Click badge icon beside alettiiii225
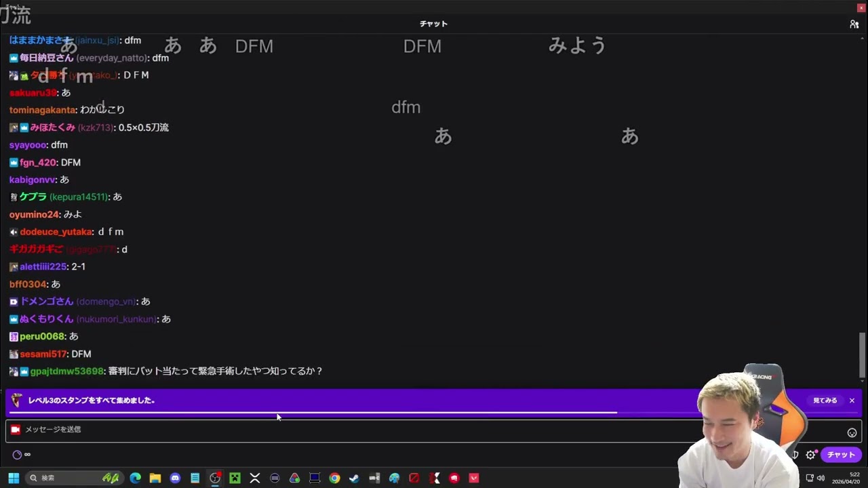 point(14,267)
